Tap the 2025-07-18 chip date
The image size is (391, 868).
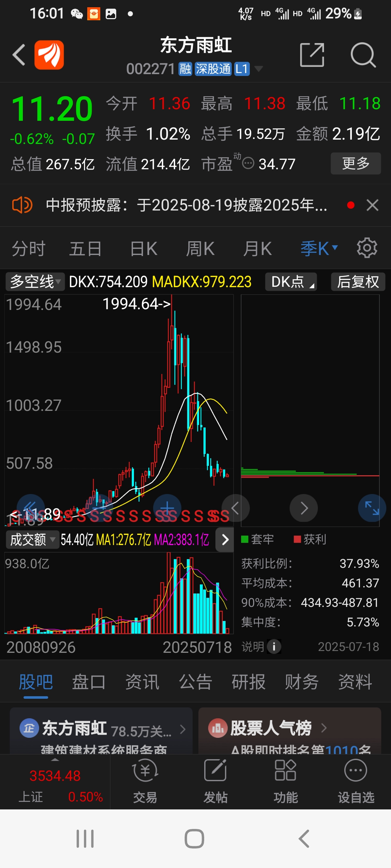348,647
